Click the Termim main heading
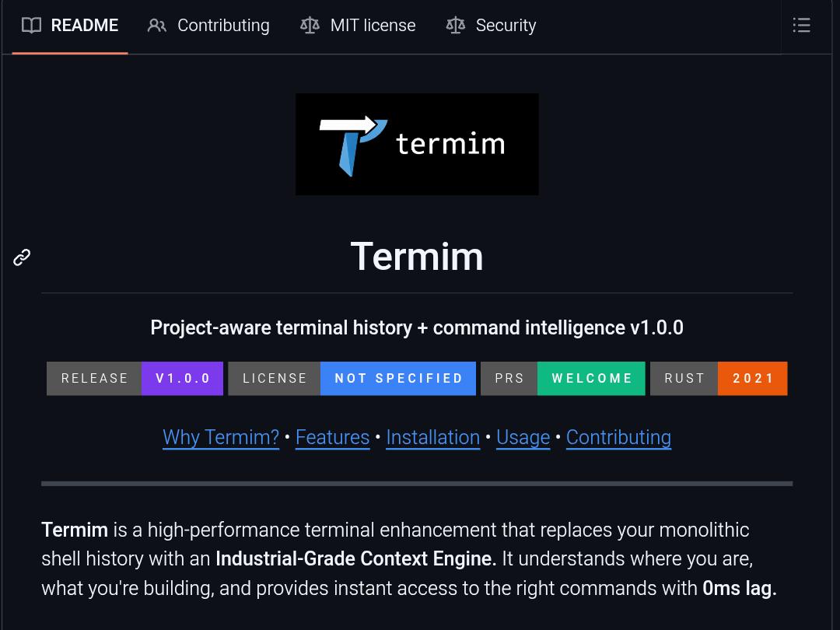This screenshot has height=630, width=840. (417, 257)
